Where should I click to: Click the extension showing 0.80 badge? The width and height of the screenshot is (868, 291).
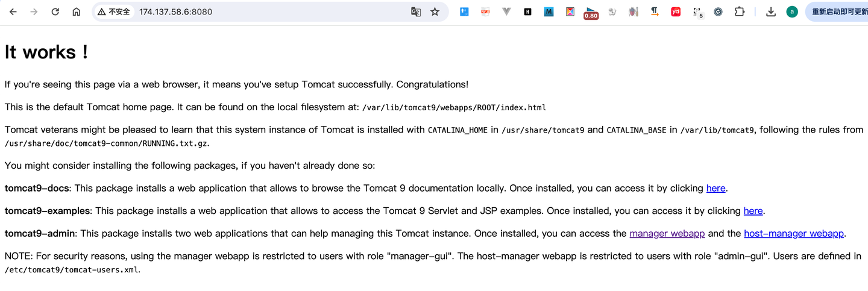[591, 13]
